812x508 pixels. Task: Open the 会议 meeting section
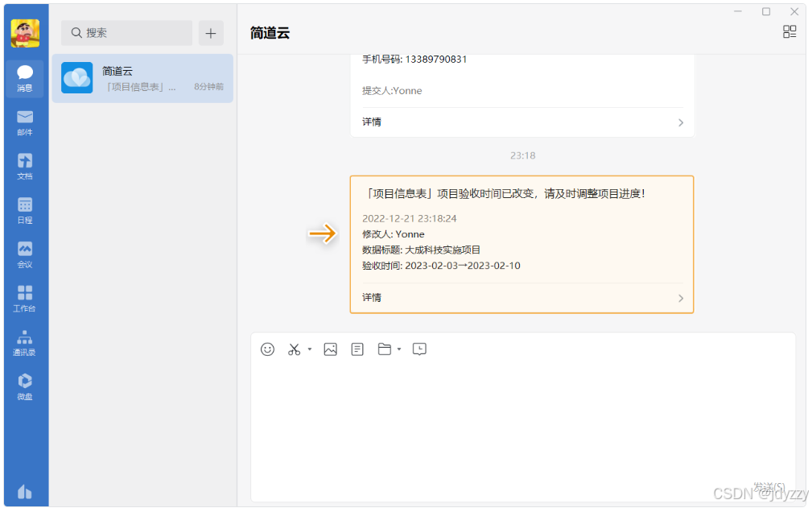[25, 254]
